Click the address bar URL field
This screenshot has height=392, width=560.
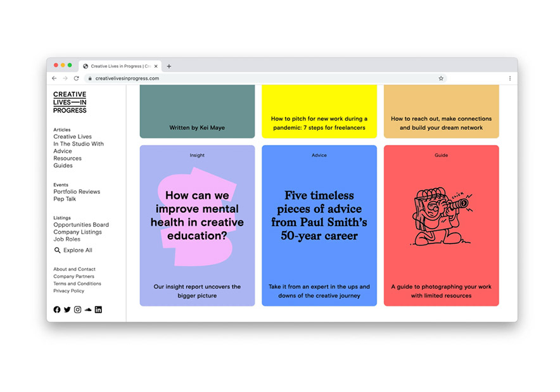tap(265, 78)
